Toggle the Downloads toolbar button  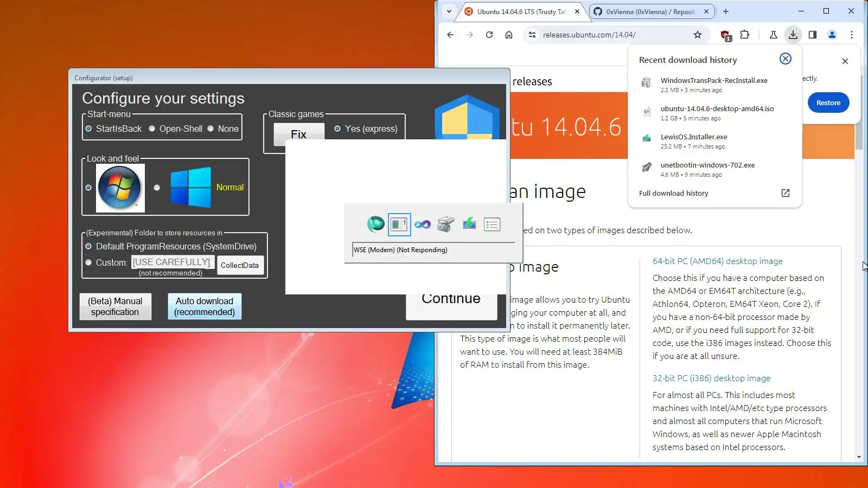(x=793, y=35)
